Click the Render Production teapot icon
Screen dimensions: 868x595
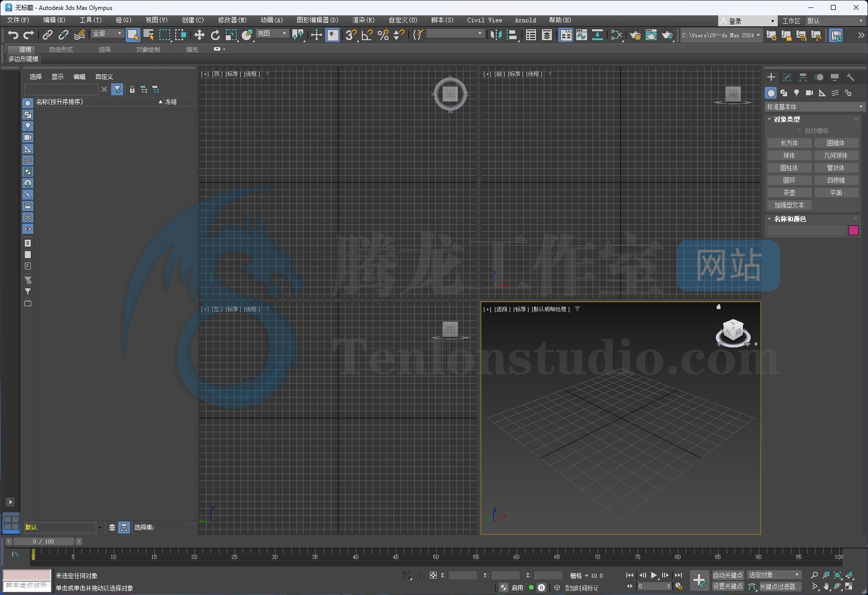[x=667, y=35]
